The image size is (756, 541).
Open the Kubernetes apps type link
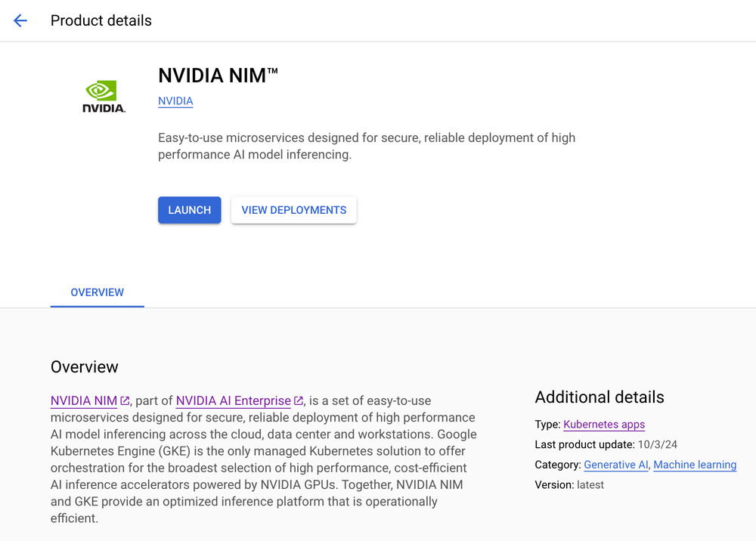(x=604, y=425)
